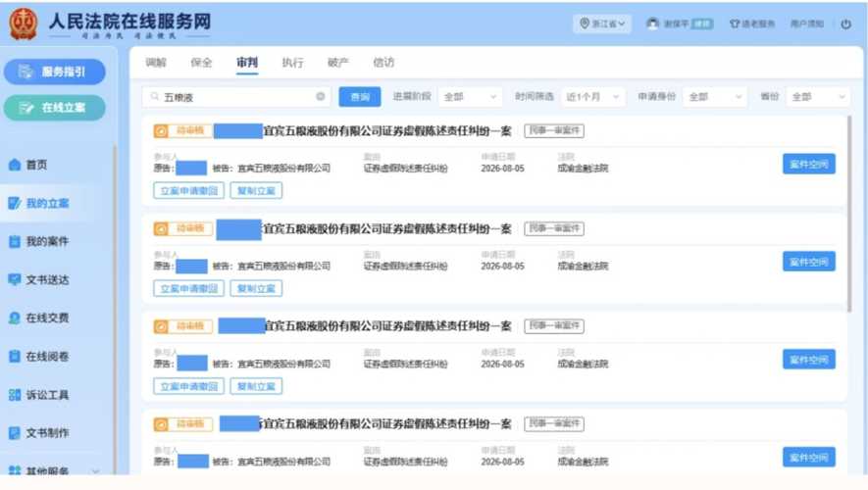Switch to the 破产 tab
The width and height of the screenshot is (868, 490).
[337, 62]
